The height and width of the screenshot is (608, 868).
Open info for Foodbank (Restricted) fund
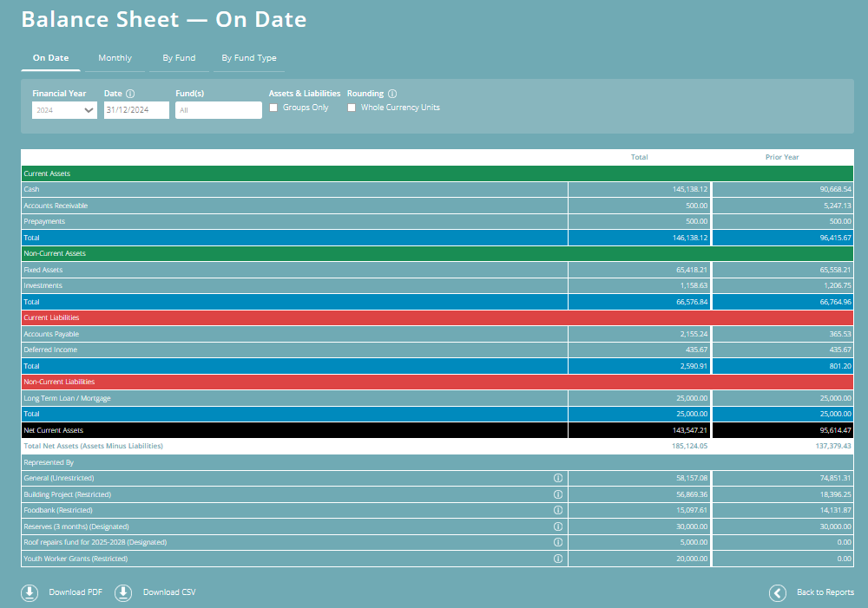tap(558, 510)
